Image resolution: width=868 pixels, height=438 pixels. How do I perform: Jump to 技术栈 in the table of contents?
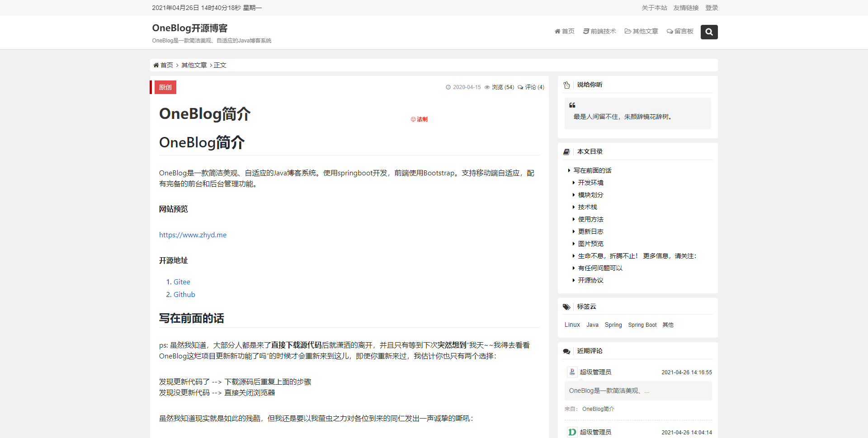click(587, 207)
